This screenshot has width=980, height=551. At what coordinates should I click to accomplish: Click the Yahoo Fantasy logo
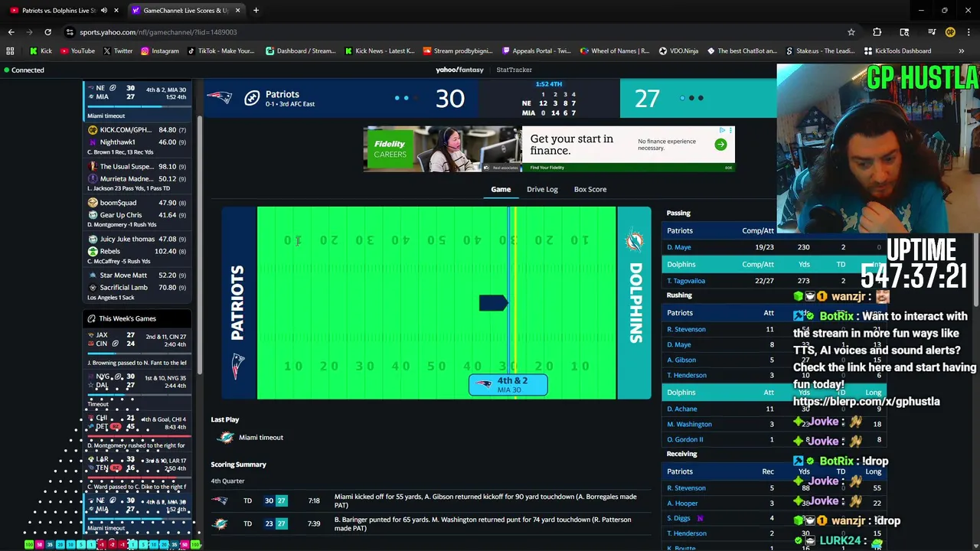(459, 70)
